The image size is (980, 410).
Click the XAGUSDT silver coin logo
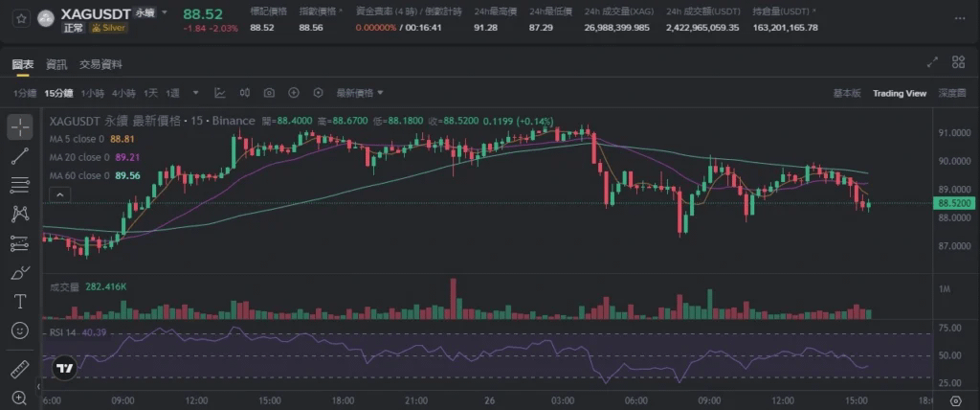[x=46, y=19]
